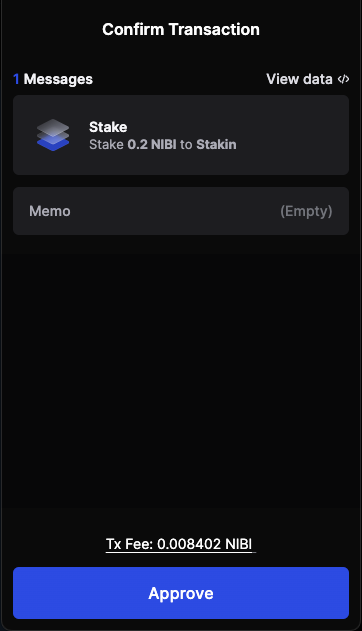The image size is (362, 631).
Task: Select the Stake message card
Action: [181, 135]
